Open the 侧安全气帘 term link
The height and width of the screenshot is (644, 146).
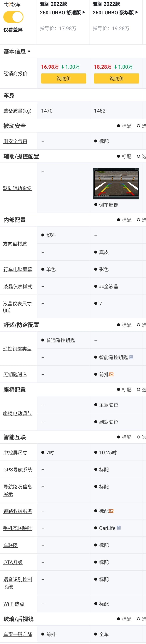click(15, 141)
